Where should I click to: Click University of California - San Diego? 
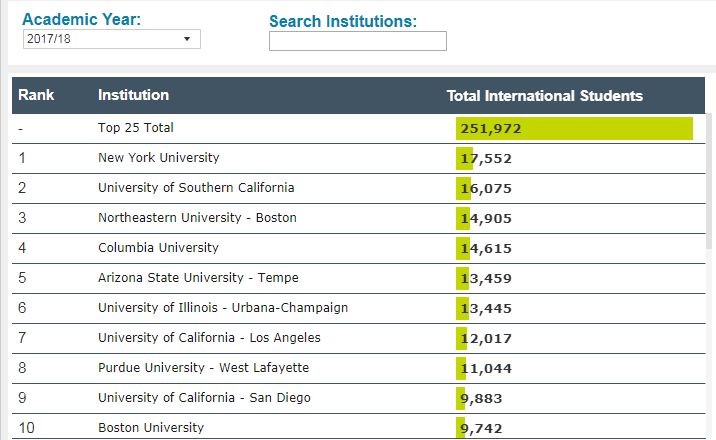click(204, 398)
